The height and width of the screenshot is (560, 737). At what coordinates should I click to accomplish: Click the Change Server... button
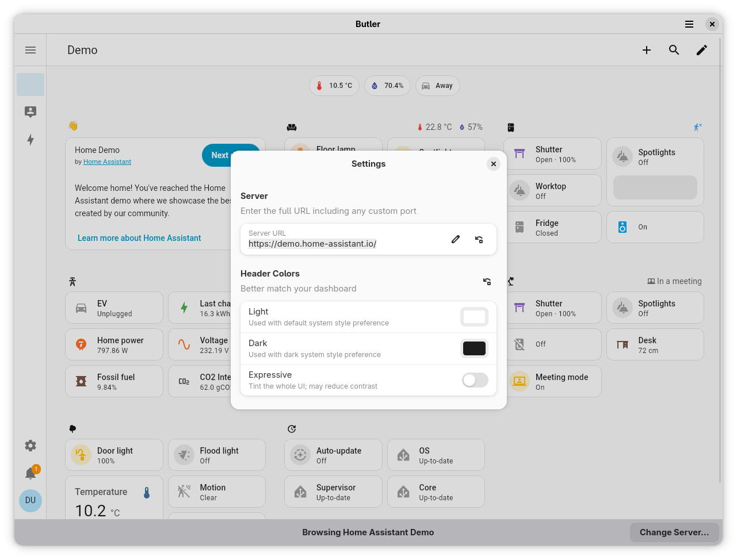pyautogui.click(x=674, y=532)
